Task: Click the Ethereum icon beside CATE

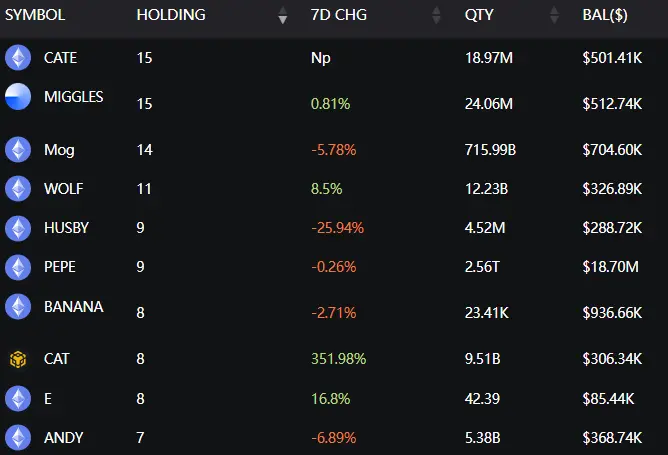Action: point(18,58)
